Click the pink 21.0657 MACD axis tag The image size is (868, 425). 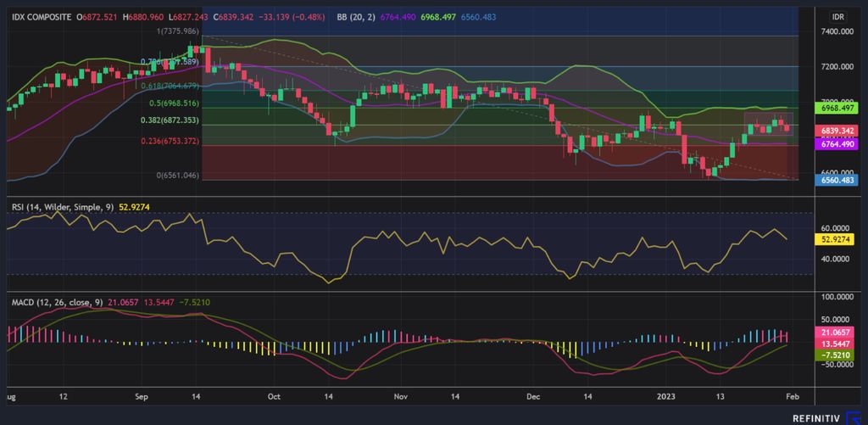pos(835,332)
